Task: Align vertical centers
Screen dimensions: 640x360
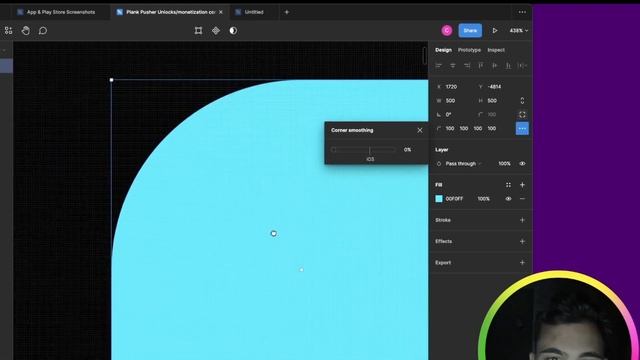Action: pos(495,65)
